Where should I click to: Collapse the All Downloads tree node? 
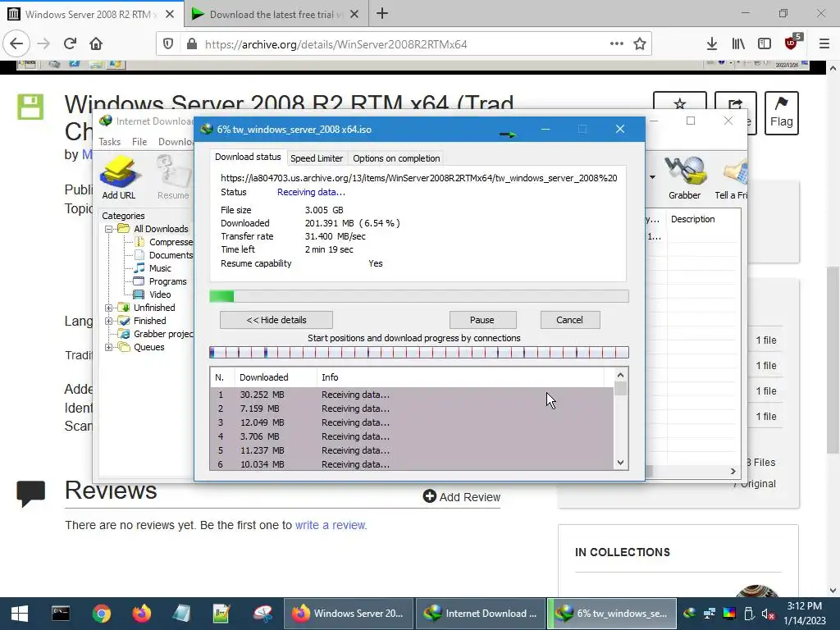[109, 230]
